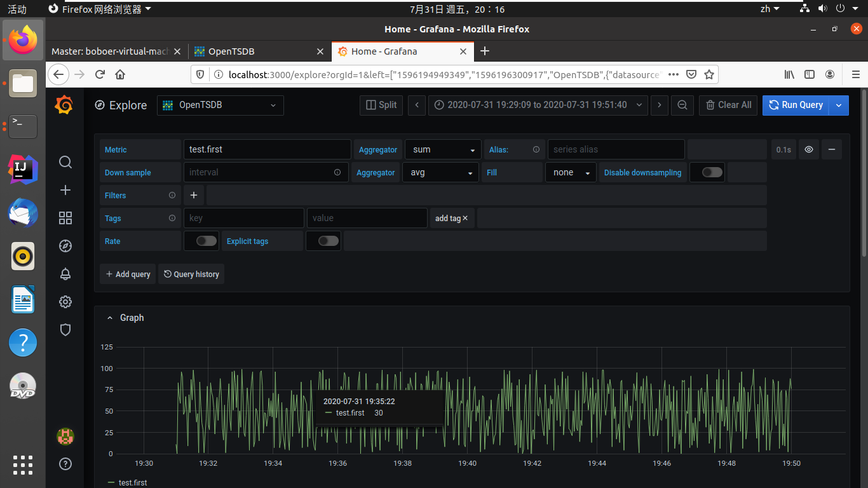Open Run Query interval arrow dropdown

(840, 105)
